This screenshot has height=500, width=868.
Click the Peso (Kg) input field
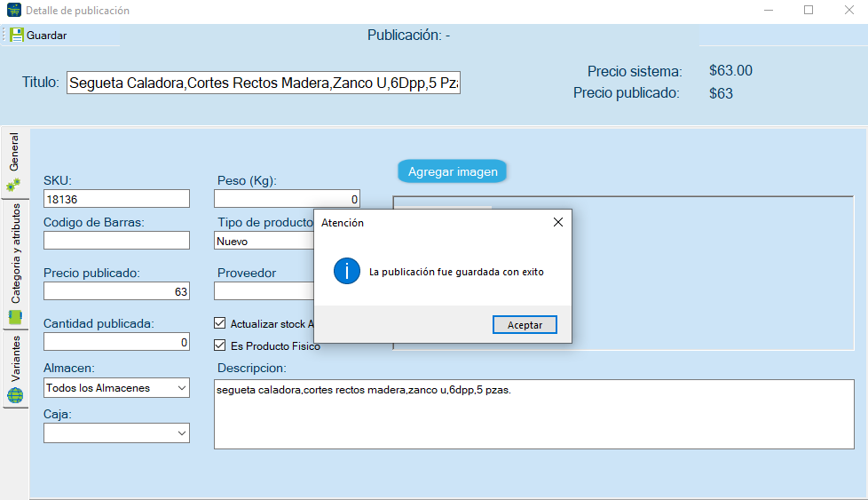click(287, 199)
